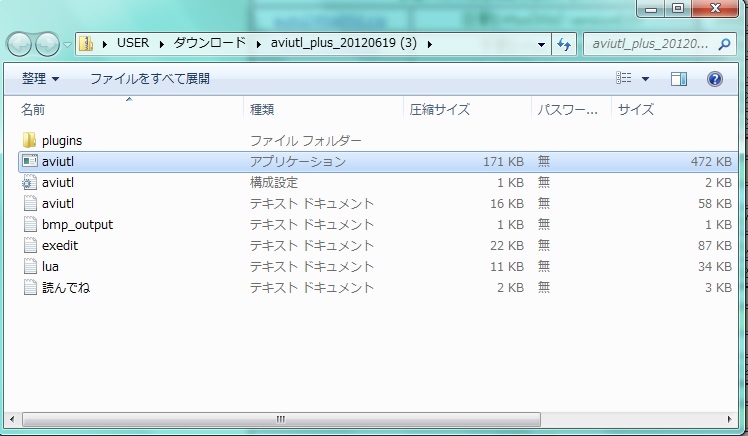Open the address bar history dropdown

541,44
